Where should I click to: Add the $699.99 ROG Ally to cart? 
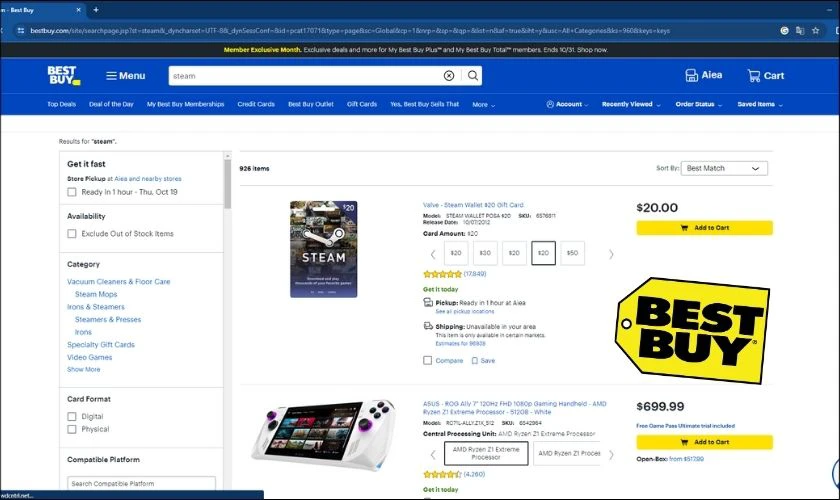pos(704,442)
